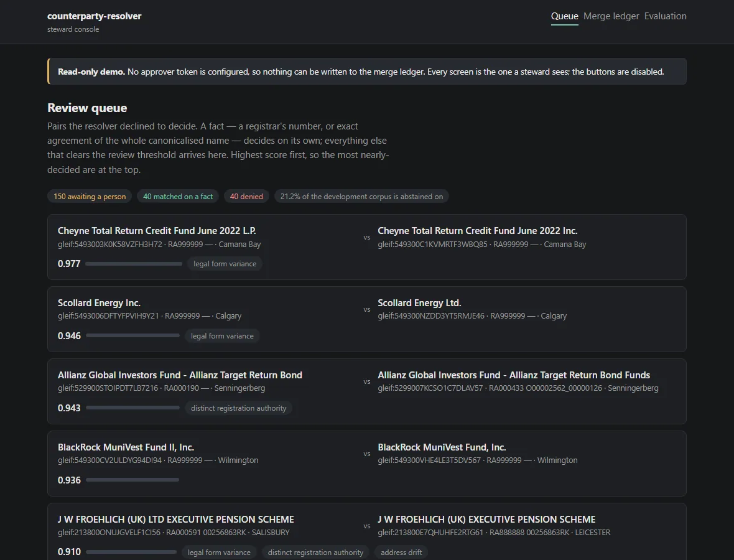Open Cheyne Total Return Credit Fund L.P. record

156,231
